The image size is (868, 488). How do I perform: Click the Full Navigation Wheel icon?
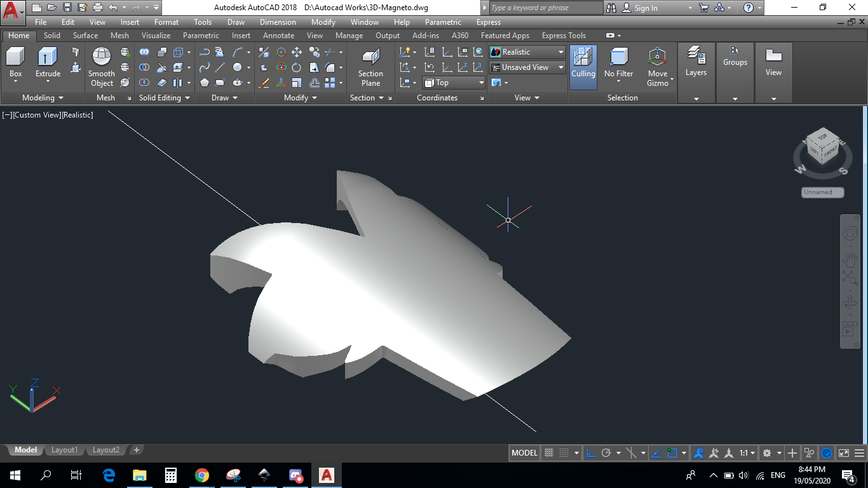(850, 233)
